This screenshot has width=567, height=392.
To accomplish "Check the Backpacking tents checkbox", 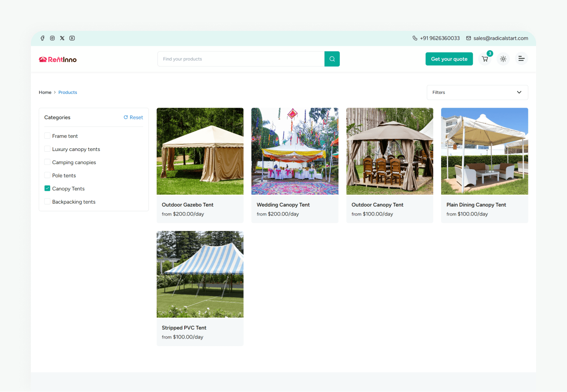I will pyautogui.click(x=47, y=201).
